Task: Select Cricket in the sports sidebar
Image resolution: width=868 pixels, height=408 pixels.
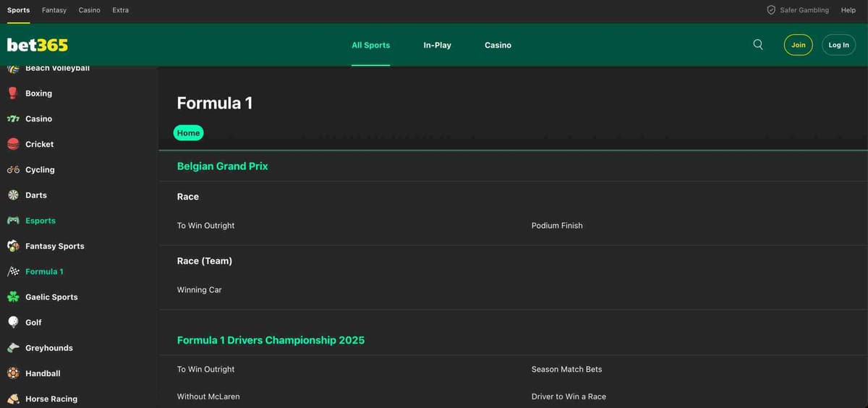Action: 40,144
